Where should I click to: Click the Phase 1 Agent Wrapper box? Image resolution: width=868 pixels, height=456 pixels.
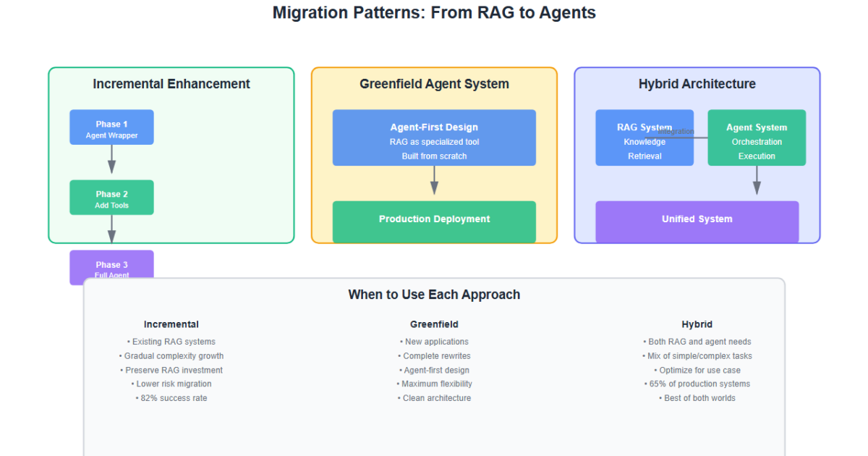click(x=111, y=127)
